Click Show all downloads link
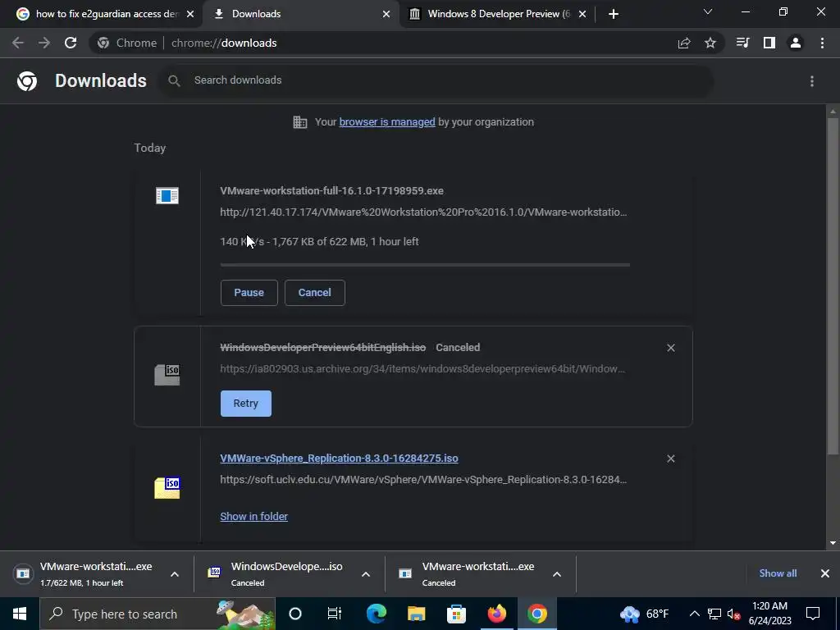 coord(778,573)
